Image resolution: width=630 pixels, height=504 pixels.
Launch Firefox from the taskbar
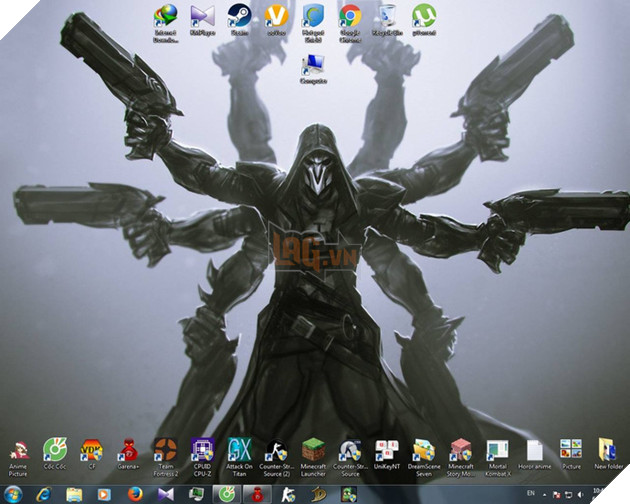coord(135,494)
